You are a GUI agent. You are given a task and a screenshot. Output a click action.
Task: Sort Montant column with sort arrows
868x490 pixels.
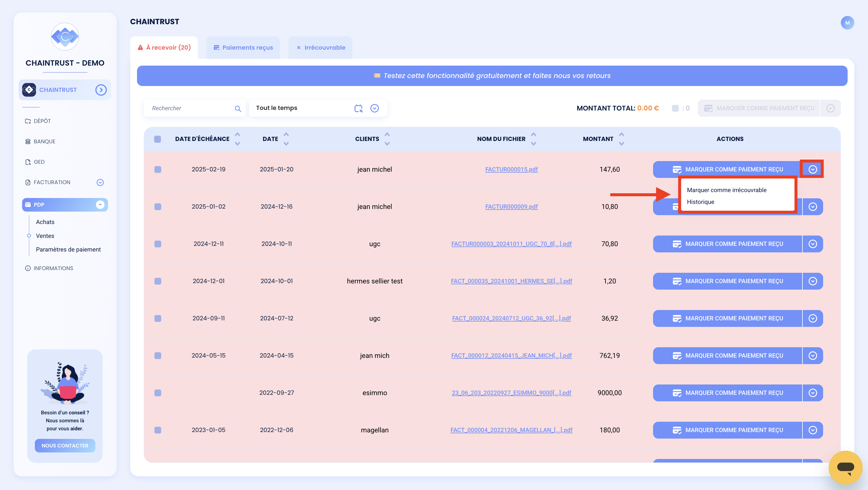click(622, 139)
